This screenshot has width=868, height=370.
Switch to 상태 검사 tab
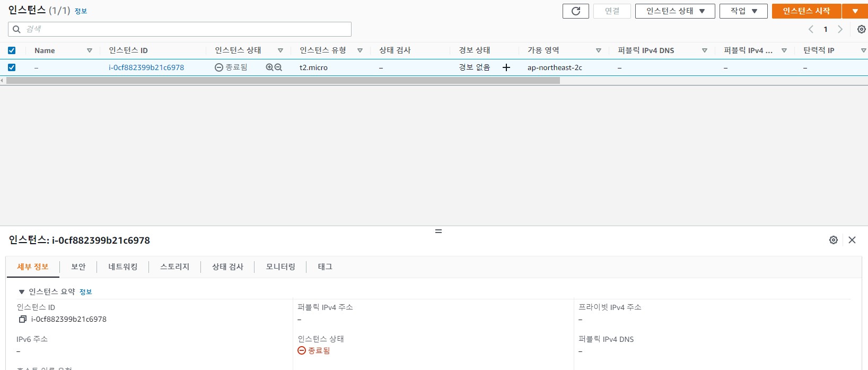(228, 266)
